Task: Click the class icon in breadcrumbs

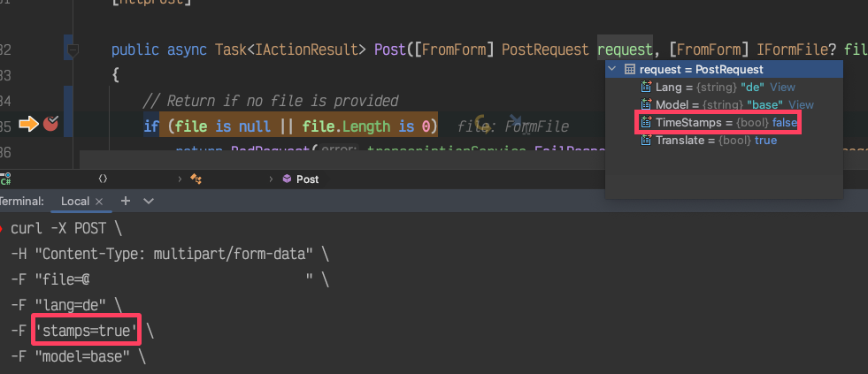Action: pyautogui.click(x=196, y=179)
